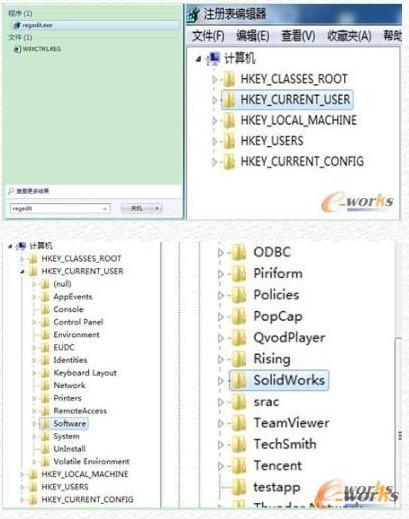
Task: Click HKEY_USERS folder icon in the menu-bar window
Action: [229, 141]
